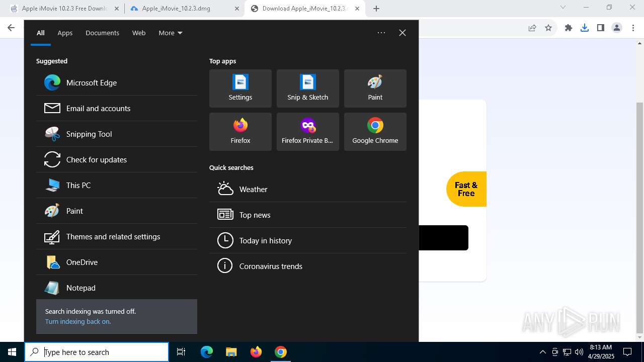The width and height of the screenshot is (644, 362).
Task: Go back in Chrome
Action: click(11, 28)
